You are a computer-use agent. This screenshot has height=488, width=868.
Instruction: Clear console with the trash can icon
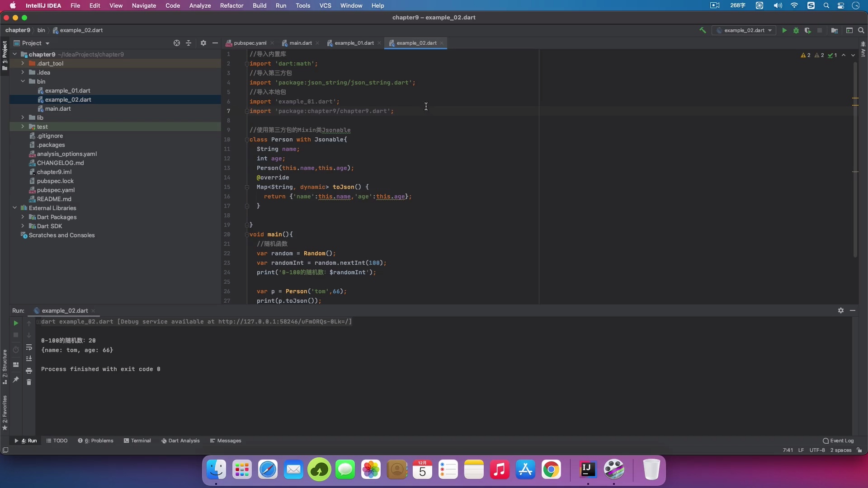[29, 382]
